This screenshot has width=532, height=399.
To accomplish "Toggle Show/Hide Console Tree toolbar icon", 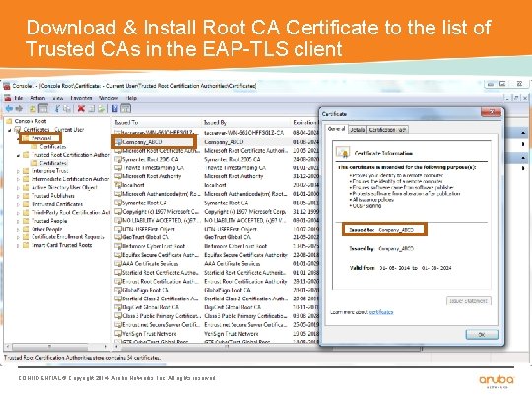I will pos(43,109).
